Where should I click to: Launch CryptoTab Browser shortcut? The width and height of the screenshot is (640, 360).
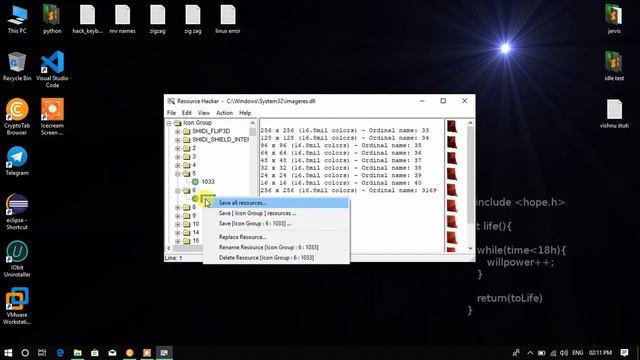[x=17, y=117]
